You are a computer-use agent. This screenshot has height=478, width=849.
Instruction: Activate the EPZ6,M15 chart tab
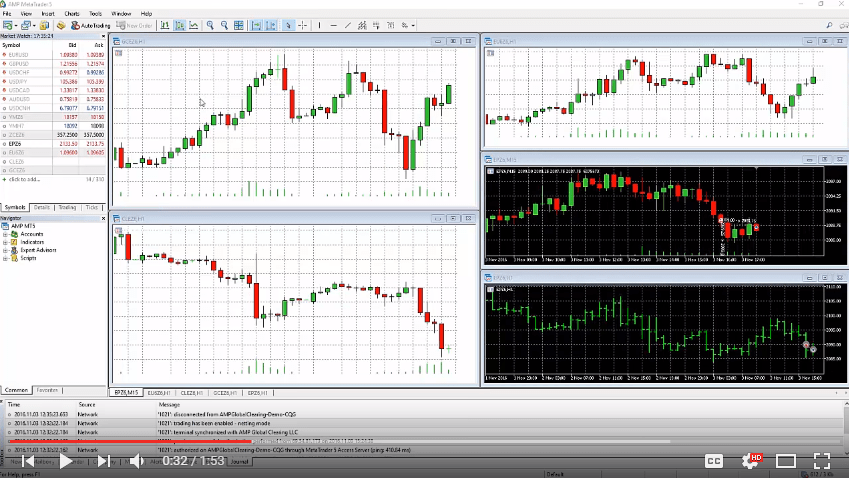126,392
